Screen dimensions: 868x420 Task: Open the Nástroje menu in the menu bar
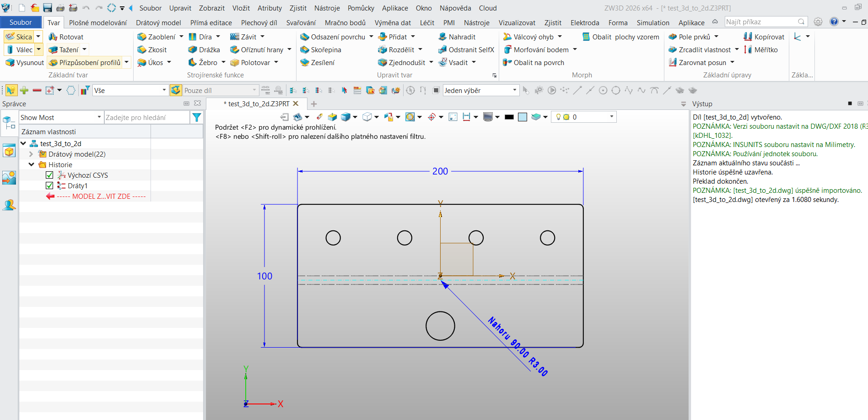coord(327,8)
